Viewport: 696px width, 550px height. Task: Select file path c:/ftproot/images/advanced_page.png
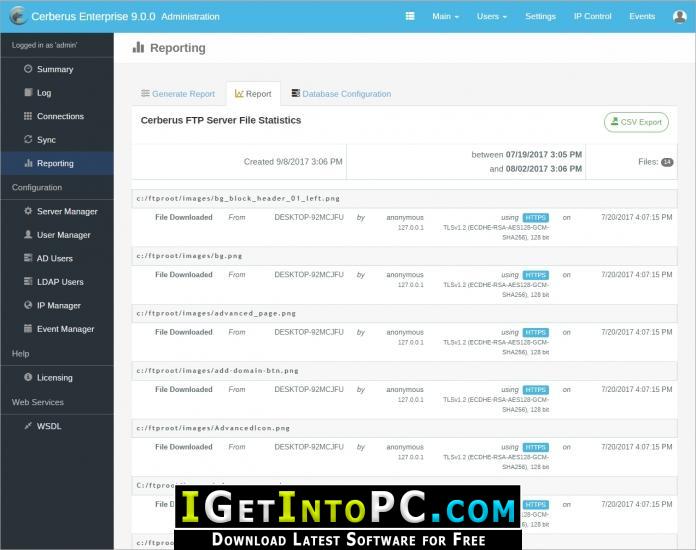pos(216,313)
